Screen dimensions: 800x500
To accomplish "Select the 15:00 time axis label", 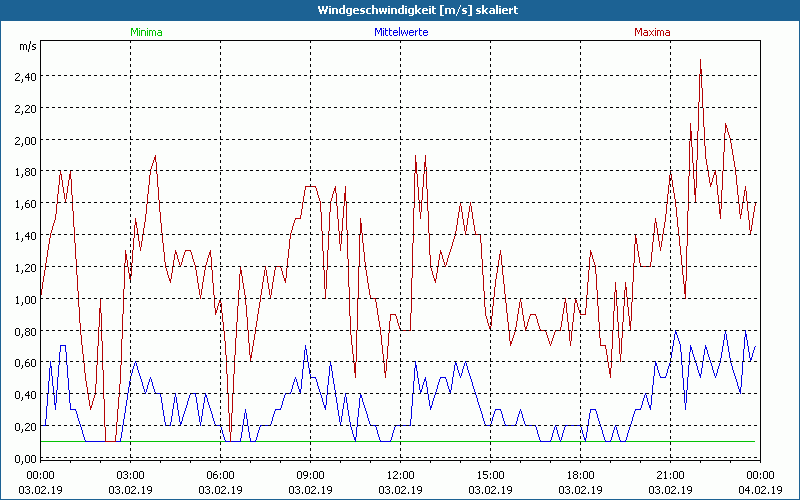I will [x=490, y=475].
